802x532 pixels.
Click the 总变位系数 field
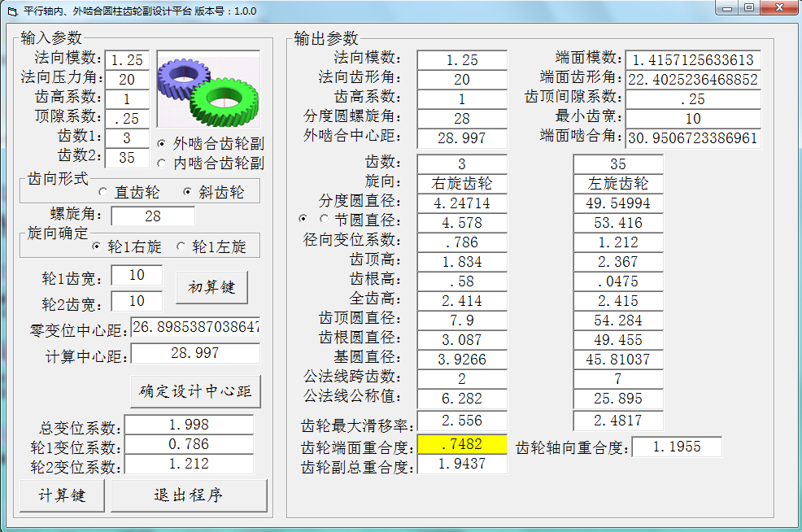tap(189, 425)
